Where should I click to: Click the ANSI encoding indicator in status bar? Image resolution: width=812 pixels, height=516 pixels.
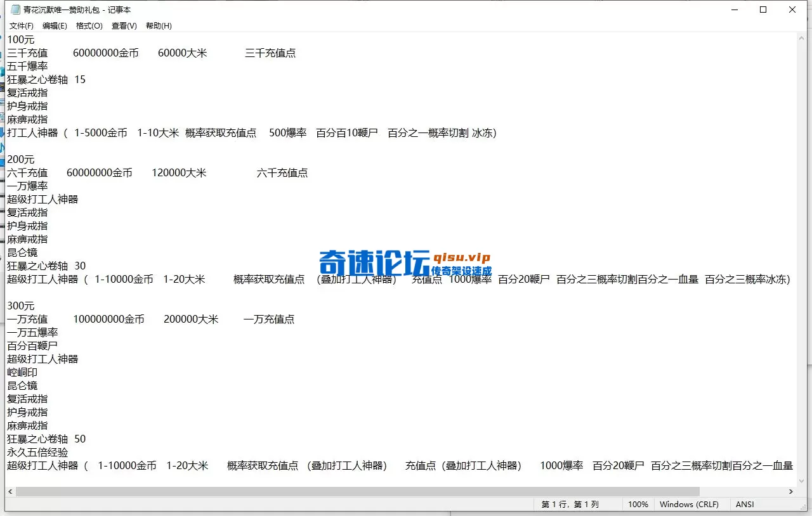(744, 504)
